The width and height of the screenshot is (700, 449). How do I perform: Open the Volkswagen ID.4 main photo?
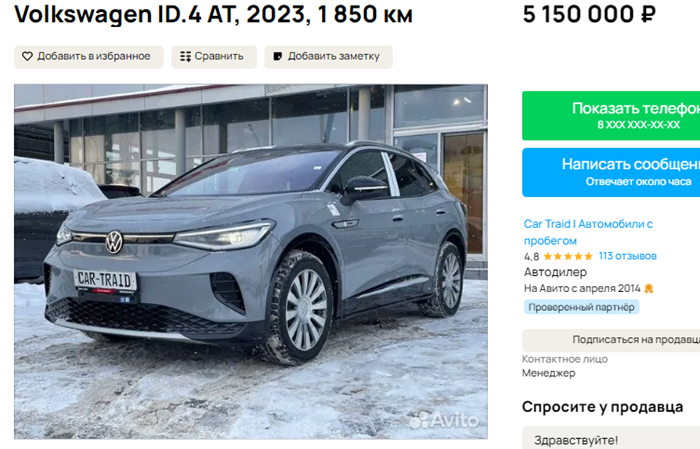(251, 262)
